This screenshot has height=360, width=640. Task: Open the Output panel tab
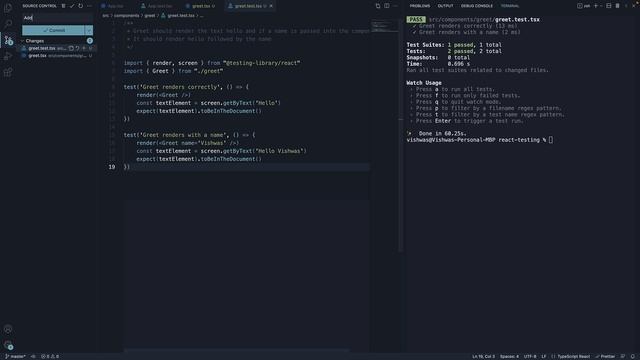pyautogui.click(x=445, y=6)
